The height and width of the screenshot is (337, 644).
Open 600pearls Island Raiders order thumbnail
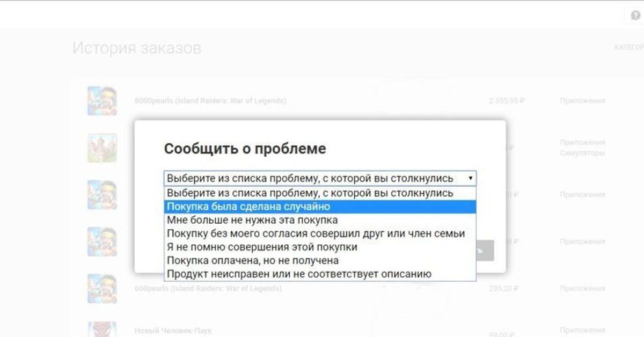[x=102, y=289]
